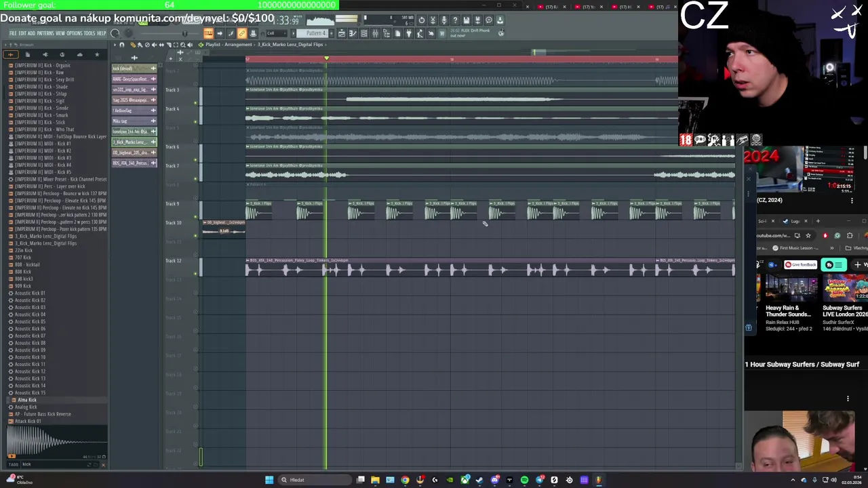Click the question mark help icon

tap(456, 20)
